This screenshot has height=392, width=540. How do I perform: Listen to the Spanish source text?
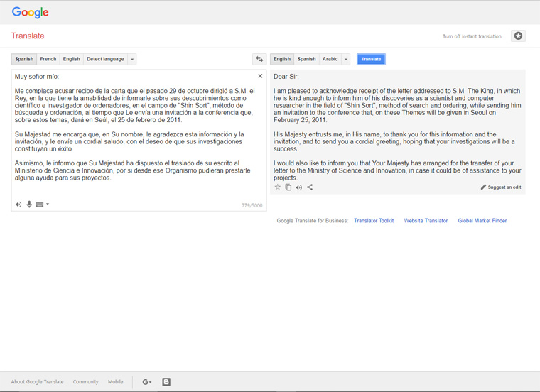tap(18, 205)
